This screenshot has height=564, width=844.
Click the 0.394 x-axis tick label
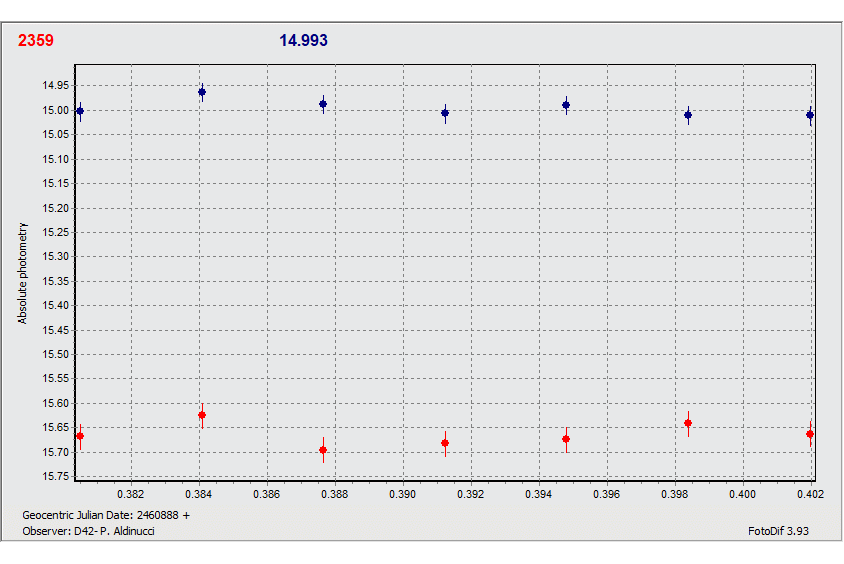point(539,494)
